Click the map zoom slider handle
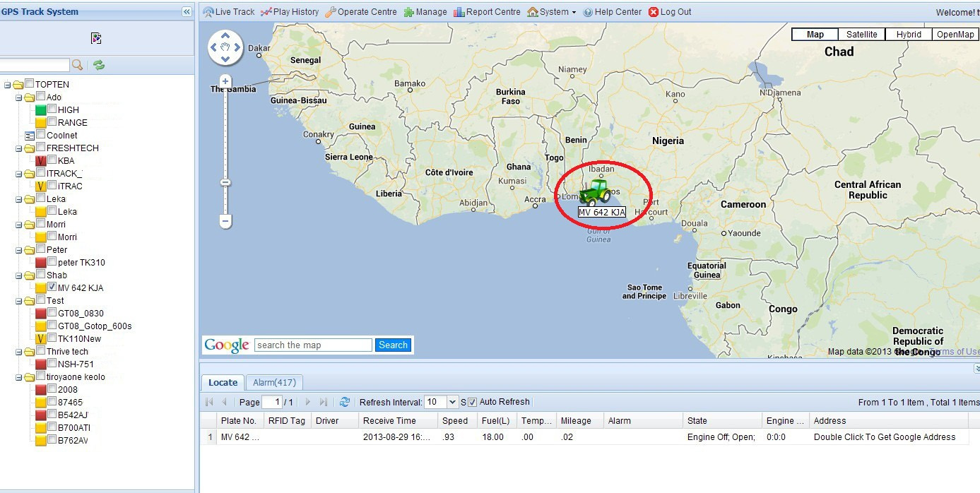Image resolution: width=980 pixels, height=493 pixels. [225, 182]
